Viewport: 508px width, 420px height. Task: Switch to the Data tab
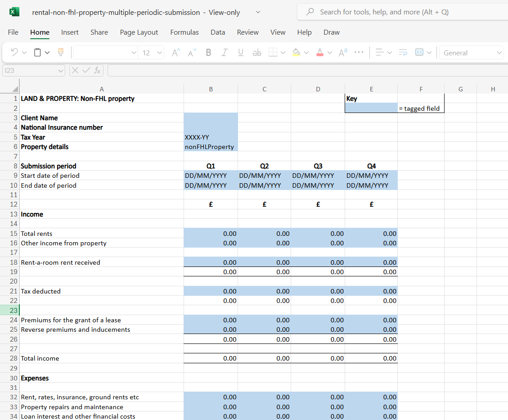point(218,32)
